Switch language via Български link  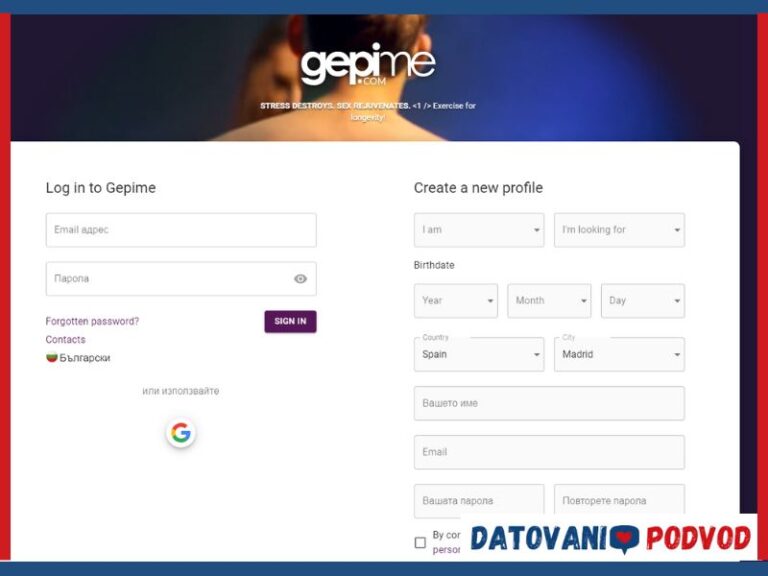(x=85, y=358)
